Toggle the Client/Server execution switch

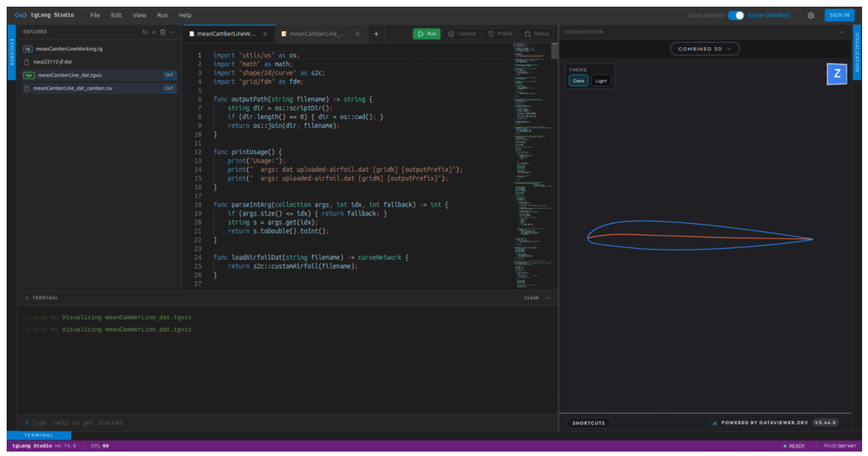[x=736, y=15]
